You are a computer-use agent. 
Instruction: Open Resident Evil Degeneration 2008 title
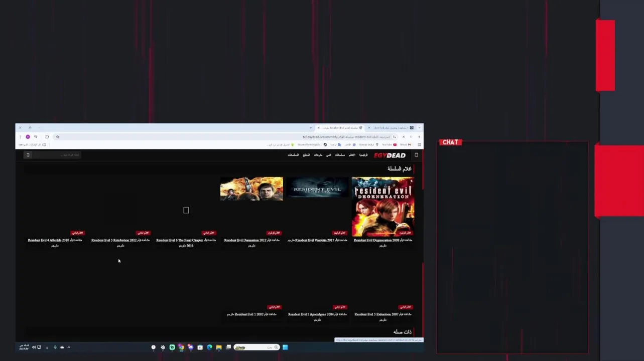click(x=383, y=243)
